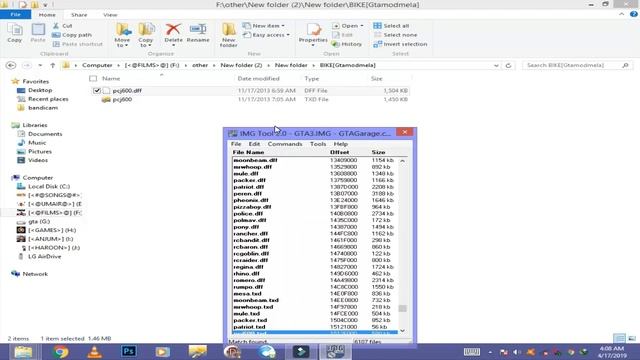This screenshot has height=360, width=640.
Task: Open the Explorer help icon
Action: click(x=633, y=14)
